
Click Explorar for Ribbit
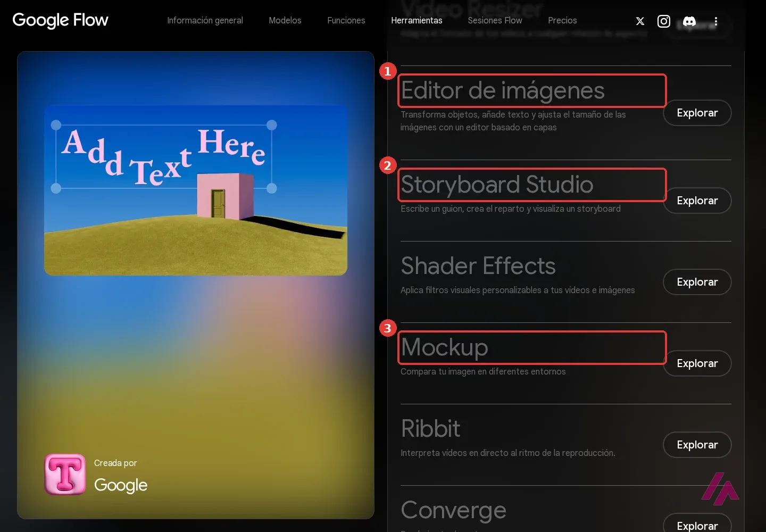click(x=697, y=445)
